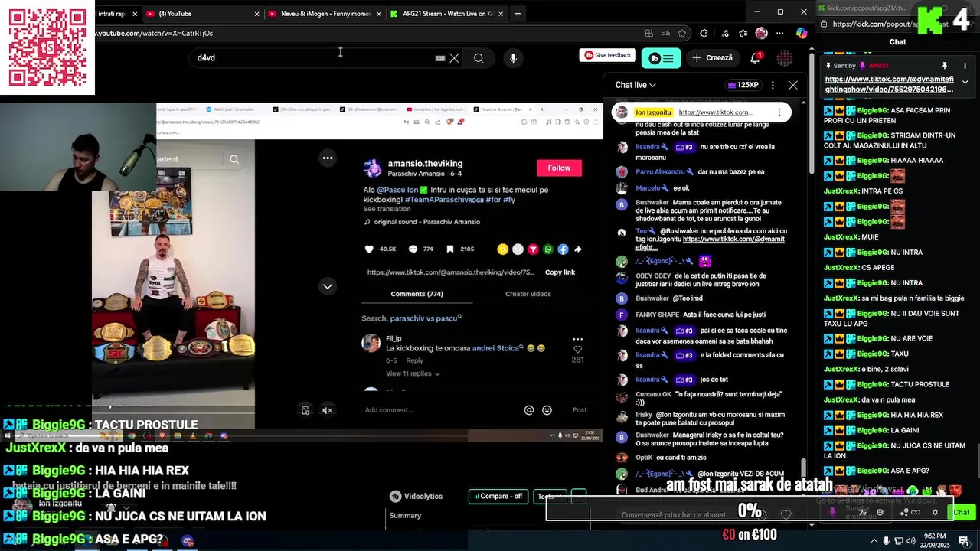Unpin the Kick chat pinned message

944,66
